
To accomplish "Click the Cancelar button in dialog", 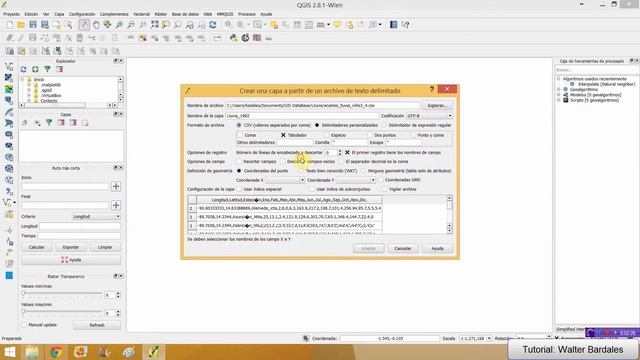I will [x=402, y=248].
